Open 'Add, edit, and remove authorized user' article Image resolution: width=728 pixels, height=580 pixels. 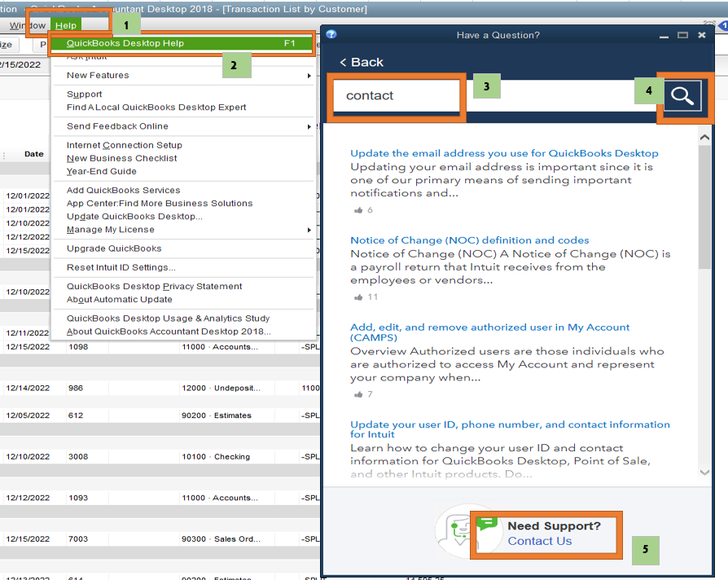[490, 332]
